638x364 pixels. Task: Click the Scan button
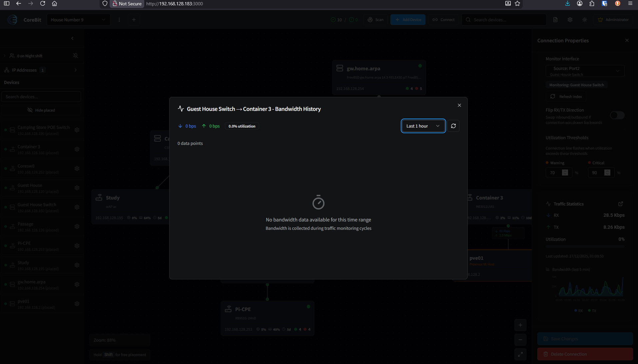[x=375, y=20]
